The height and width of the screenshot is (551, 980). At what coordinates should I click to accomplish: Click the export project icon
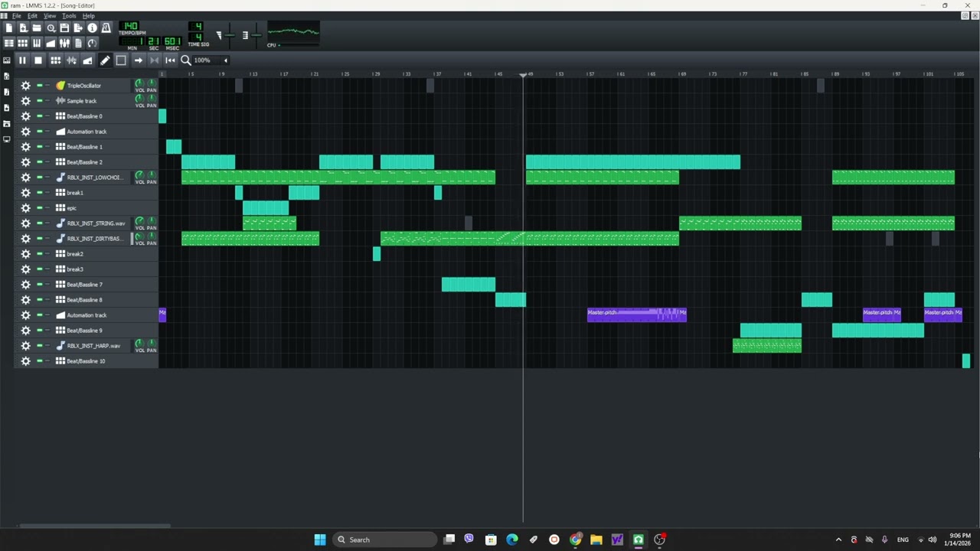coord(78,28)
